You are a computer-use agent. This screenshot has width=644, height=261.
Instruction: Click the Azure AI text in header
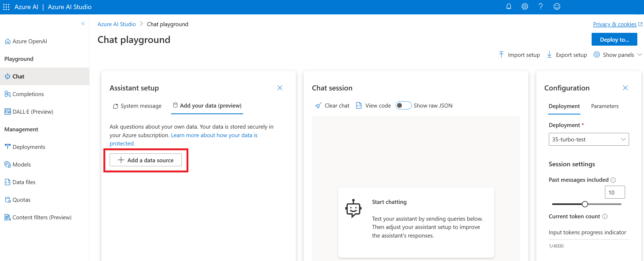[x=26, y=7]
